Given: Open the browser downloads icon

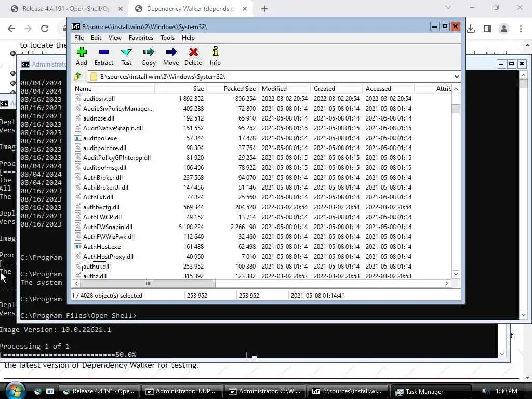Looking at the screenshot, I should click(471, 29).
